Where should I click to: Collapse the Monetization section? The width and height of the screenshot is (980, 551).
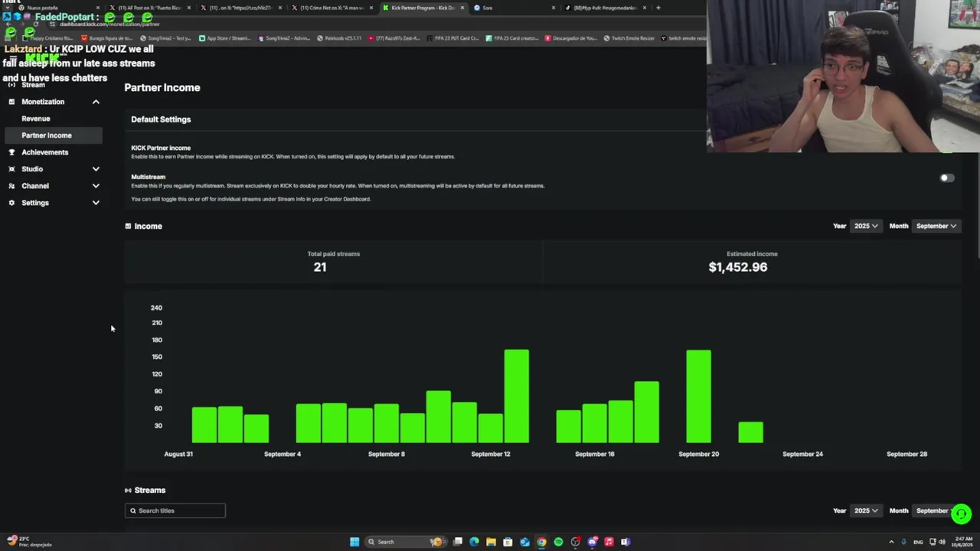(96, 102)
